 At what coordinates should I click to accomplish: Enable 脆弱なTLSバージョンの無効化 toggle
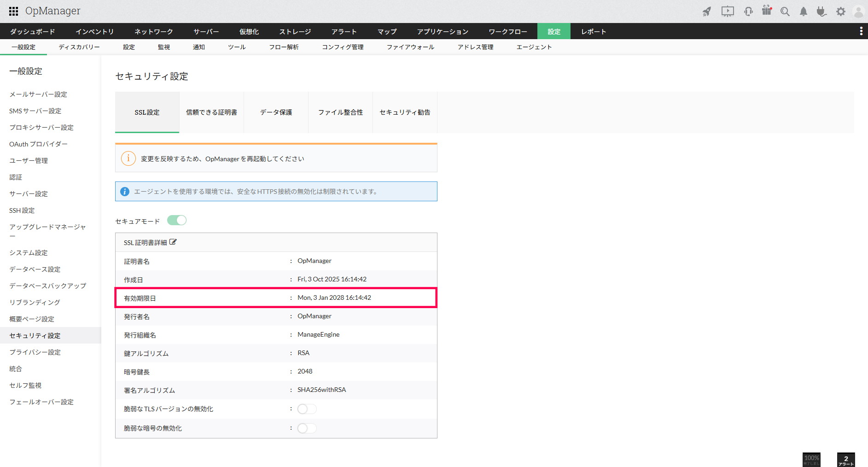point(307,409)
